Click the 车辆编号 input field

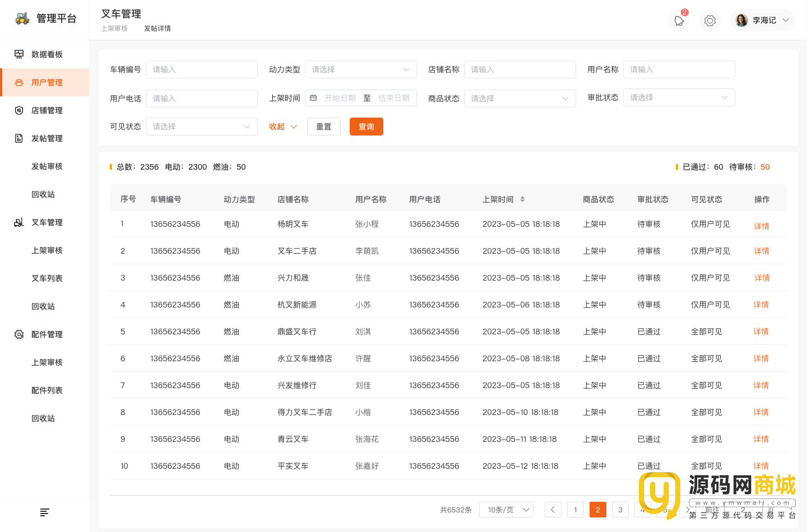(201, 69)
